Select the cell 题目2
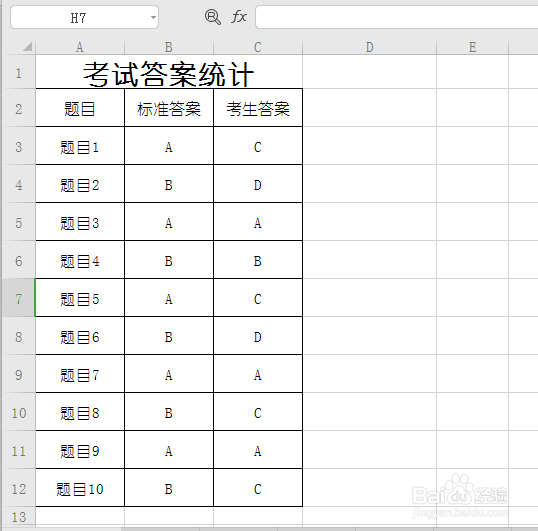The height and width of the screenshot is (531, 538). click(x=80, y=185)
